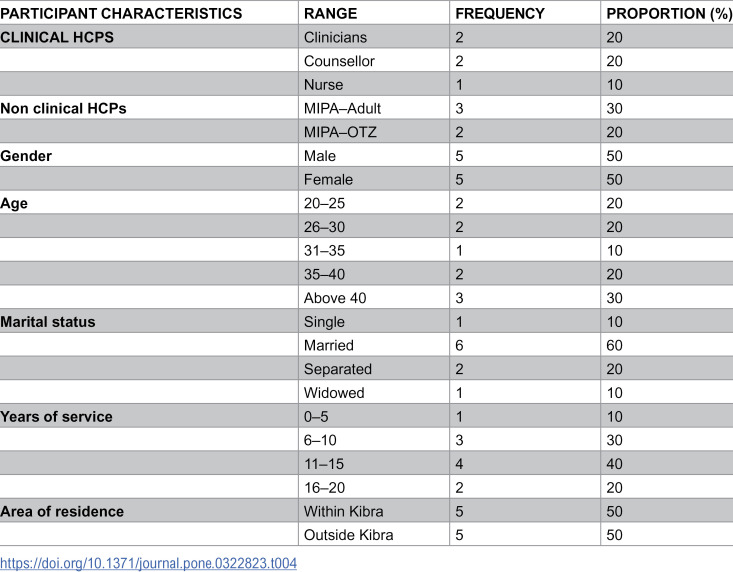Click the Within Kibra cell
The width and height of the screenshot is (733, 572).
pos(344,511)
